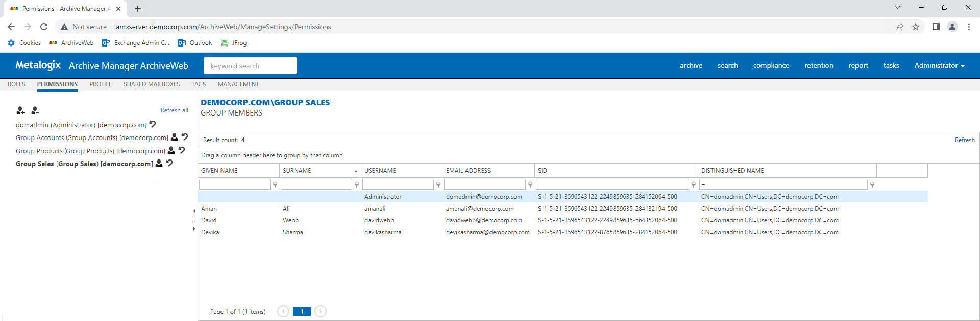The height and width of the screenshot is (321, 980).
Task: Select page 1 in the pager
Action: (302, 311)
